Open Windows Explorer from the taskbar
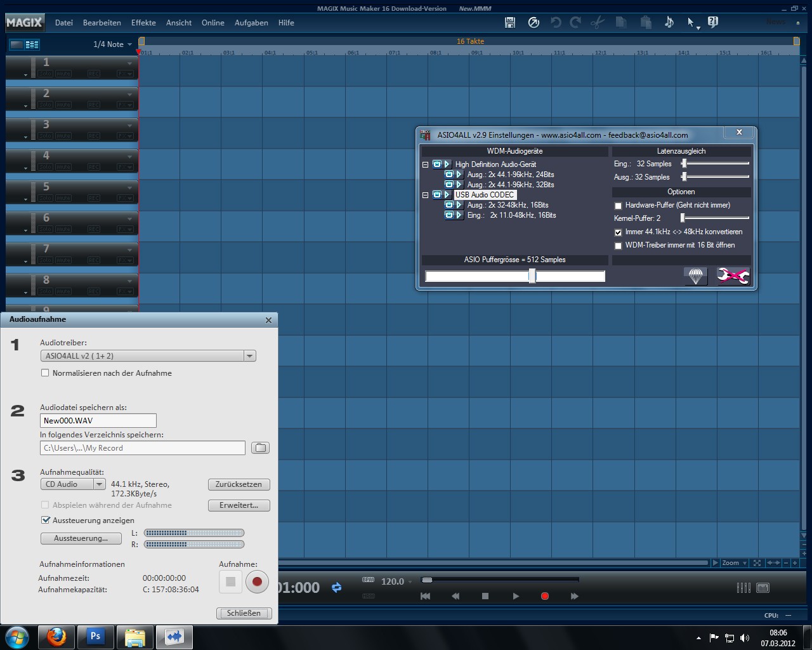 pyautogui.click(x=135, y=636)
